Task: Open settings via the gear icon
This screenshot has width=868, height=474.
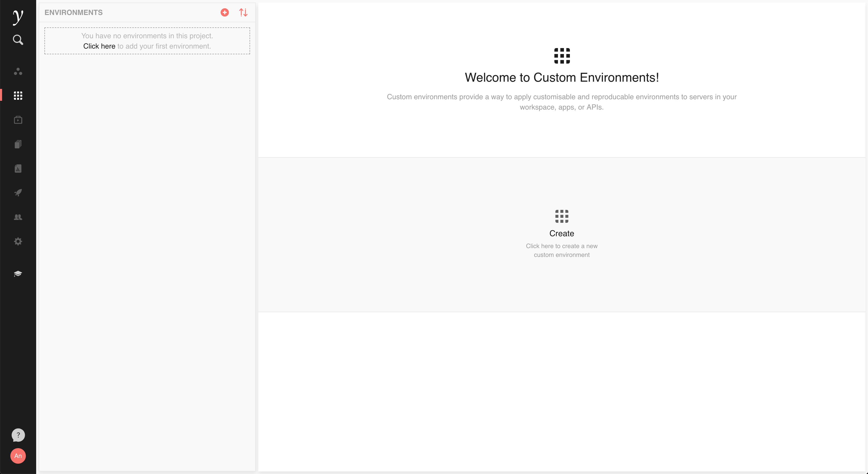Action: [18, 241]
